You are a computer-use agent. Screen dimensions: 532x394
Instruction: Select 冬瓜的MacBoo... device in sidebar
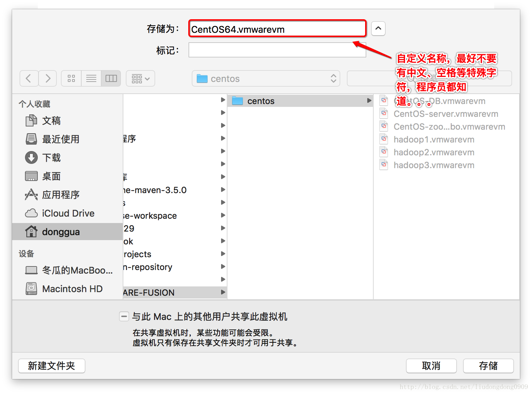click(67, 270)
